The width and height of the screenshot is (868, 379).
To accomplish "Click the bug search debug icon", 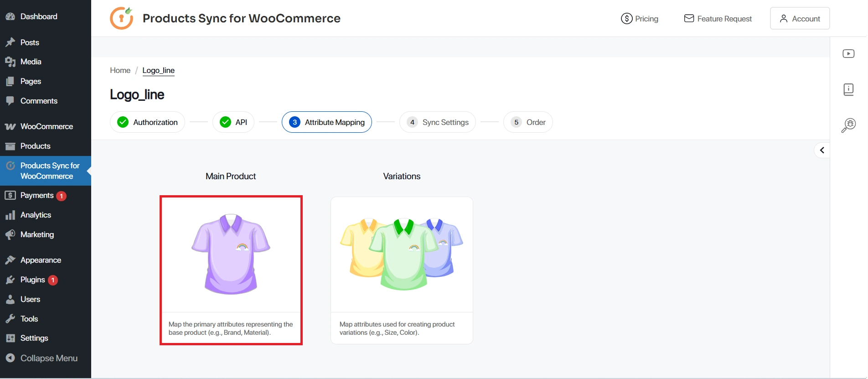I will click(848, 125).
